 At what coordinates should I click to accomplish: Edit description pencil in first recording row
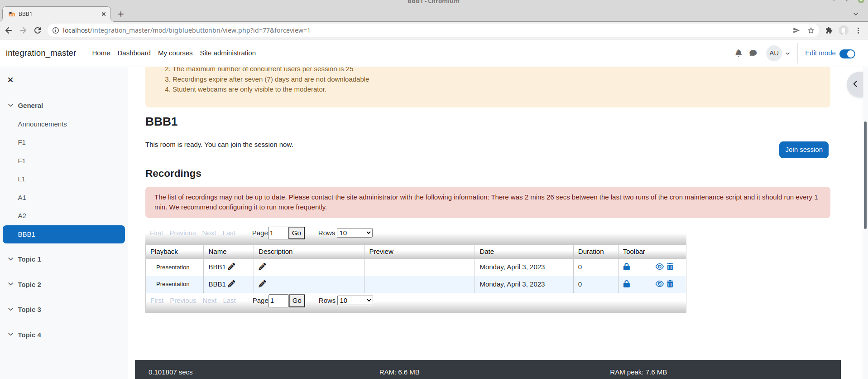(x=262, y=267)
